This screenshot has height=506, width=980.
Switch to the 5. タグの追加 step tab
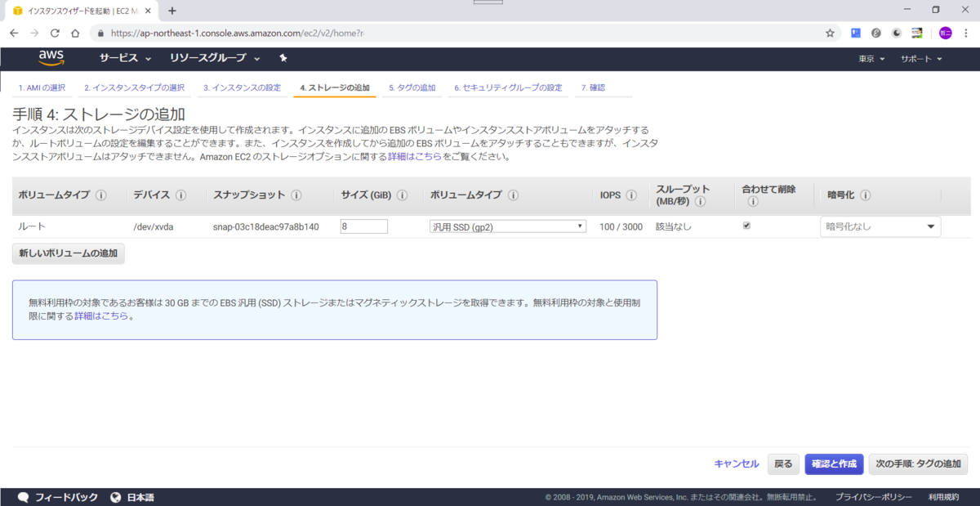412,87
